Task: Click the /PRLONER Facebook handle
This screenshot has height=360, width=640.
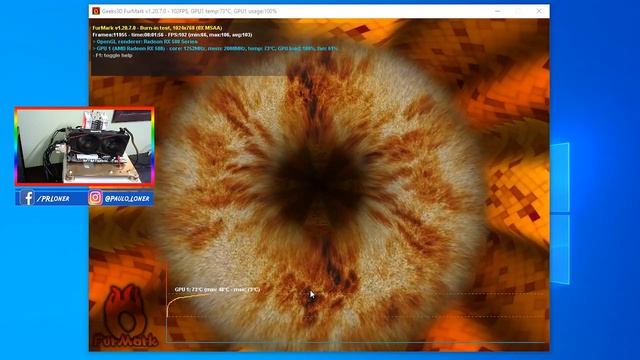Action: pos(53,199)
